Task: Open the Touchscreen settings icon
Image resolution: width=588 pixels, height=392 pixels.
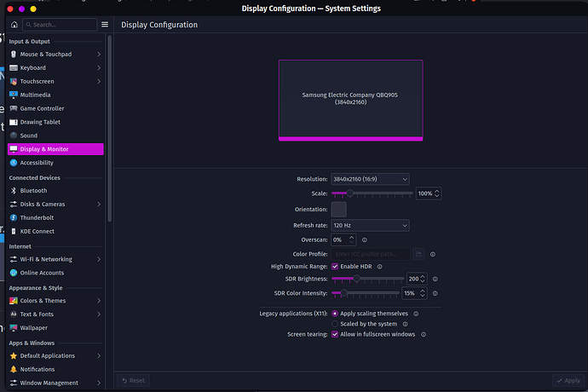Action: click(14, 82)
